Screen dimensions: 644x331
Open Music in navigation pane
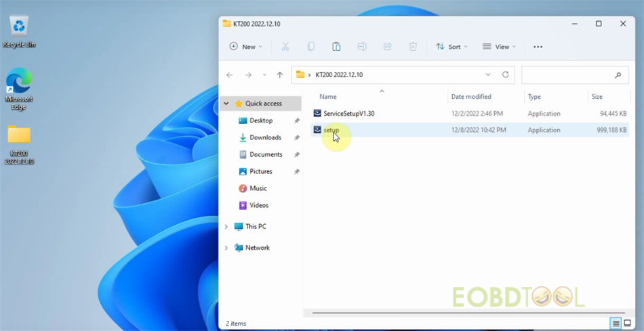coord(258,188)
